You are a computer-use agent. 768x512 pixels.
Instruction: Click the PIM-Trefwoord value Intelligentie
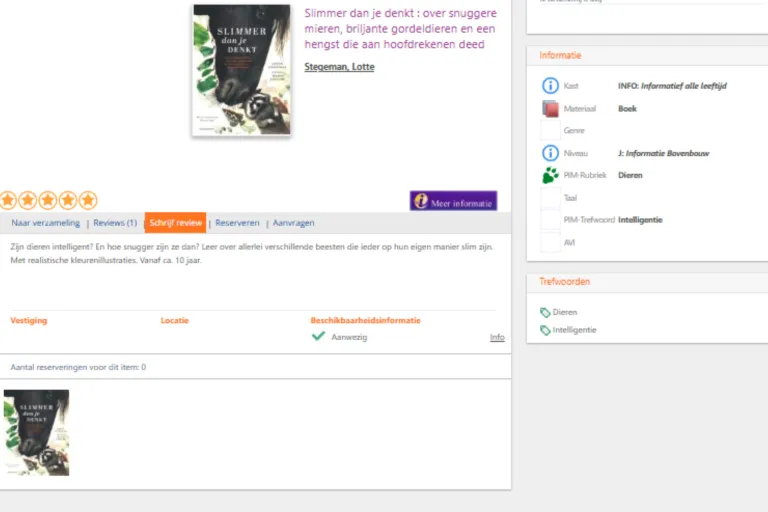coord(640,220)
